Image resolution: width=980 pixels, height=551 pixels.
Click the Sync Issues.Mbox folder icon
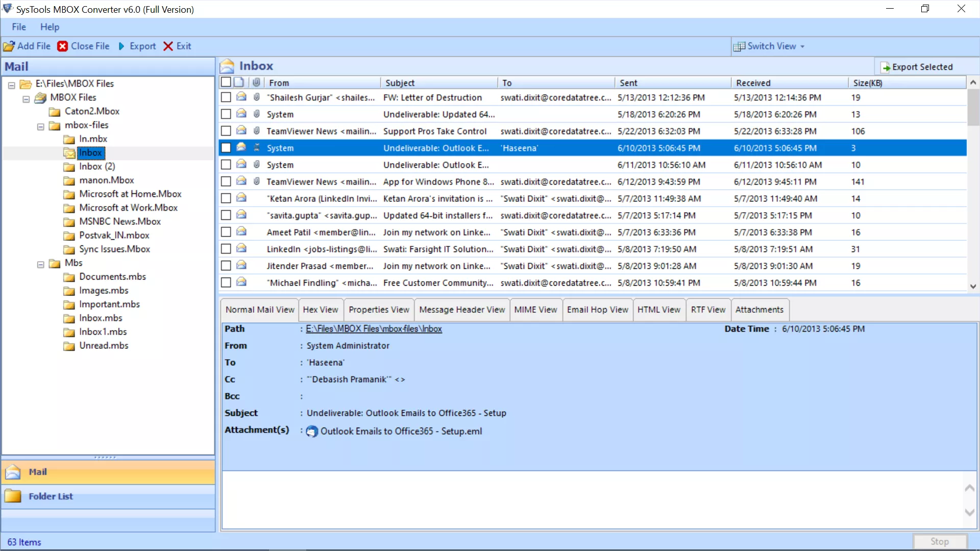(69, 249)
